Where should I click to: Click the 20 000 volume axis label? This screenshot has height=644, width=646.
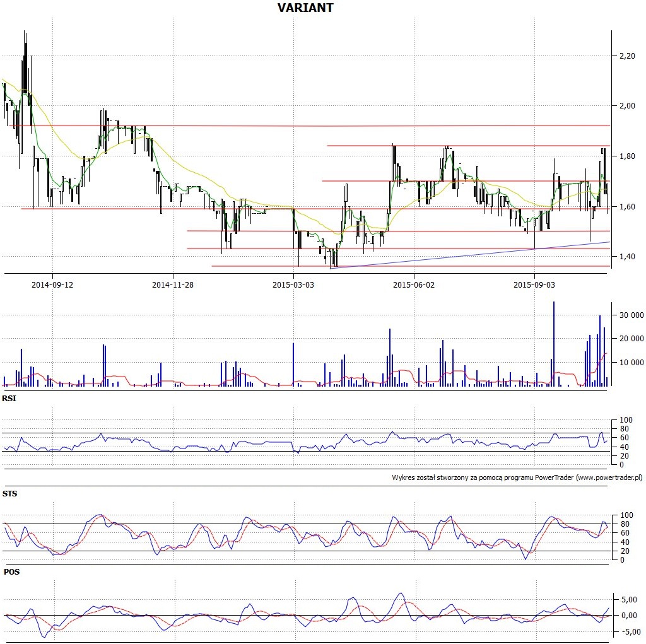click(x=631, y=339)
